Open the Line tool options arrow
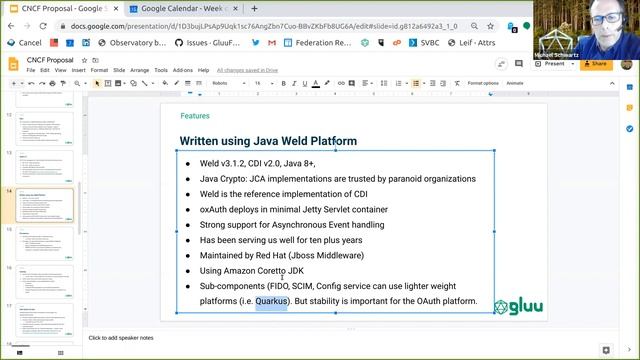 click(x=153, y=83)
